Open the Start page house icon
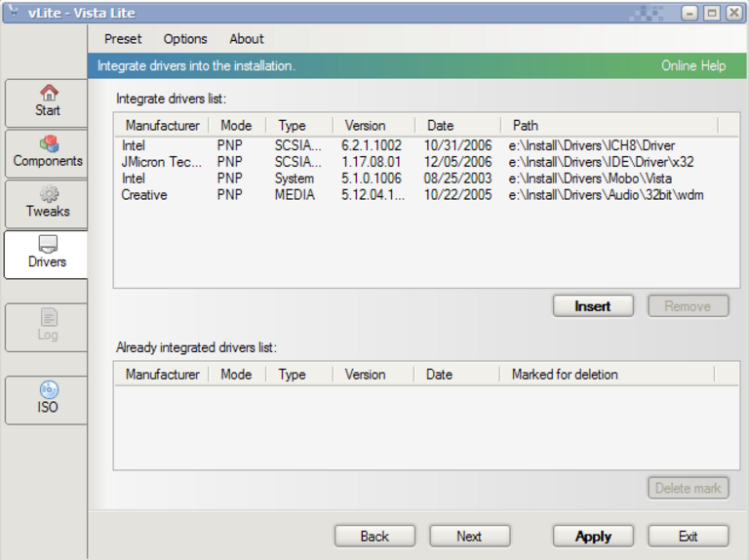Screen dimensions: 749x560 coord(49,92)
